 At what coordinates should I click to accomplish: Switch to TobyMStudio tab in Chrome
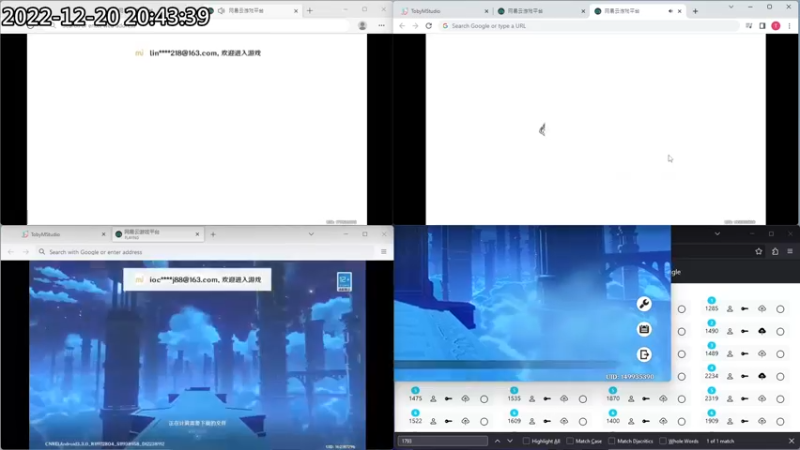(445, 11)
